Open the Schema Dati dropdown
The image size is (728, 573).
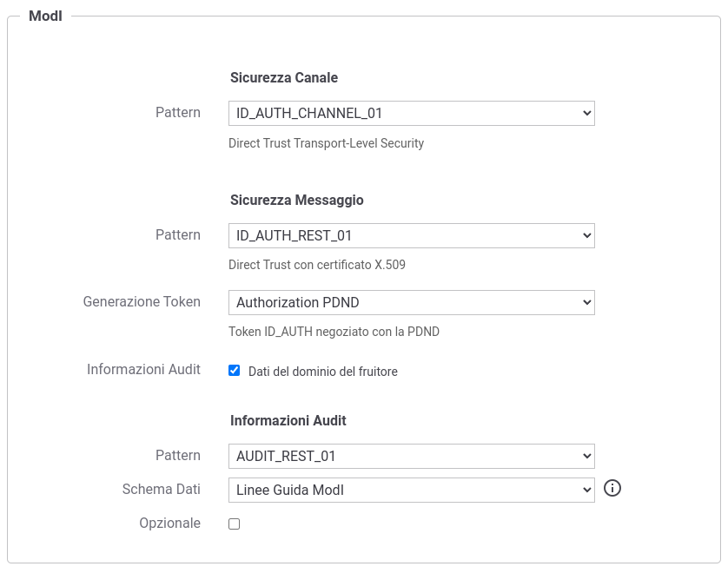coord(412,490)
